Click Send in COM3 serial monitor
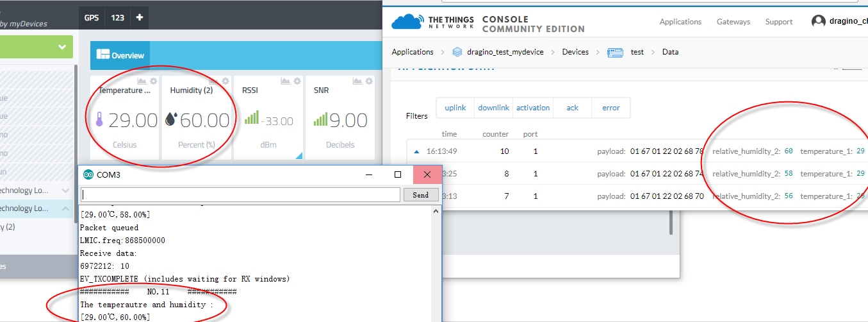868x322 pixels. [x=421, y=195]
